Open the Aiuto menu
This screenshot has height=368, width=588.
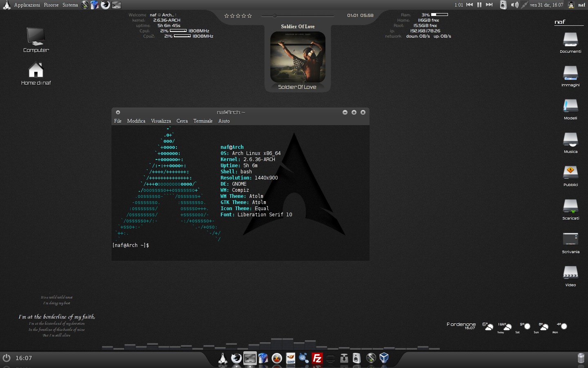[224, 121]
